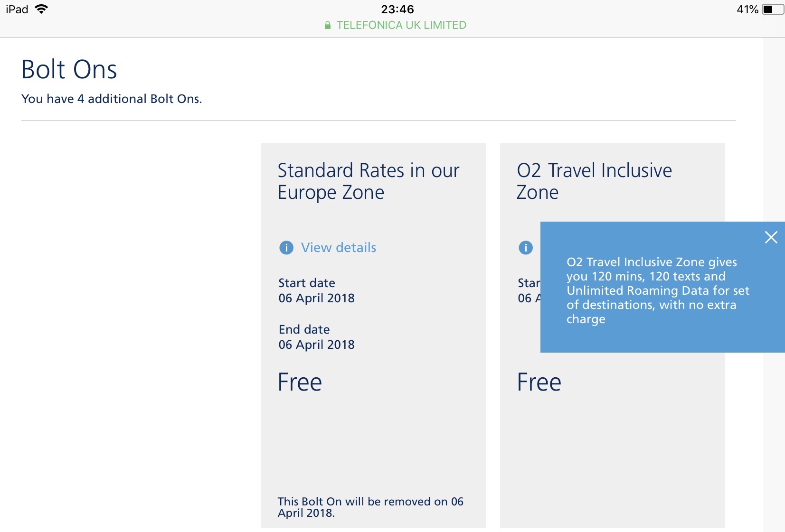Click the text You have 4 additional Bolt Ons
Viewport: 785px width, 532px height.
111,99
